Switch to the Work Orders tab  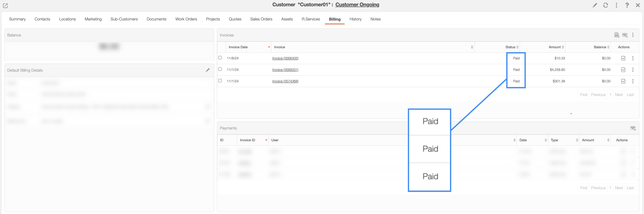coord(186,19)
